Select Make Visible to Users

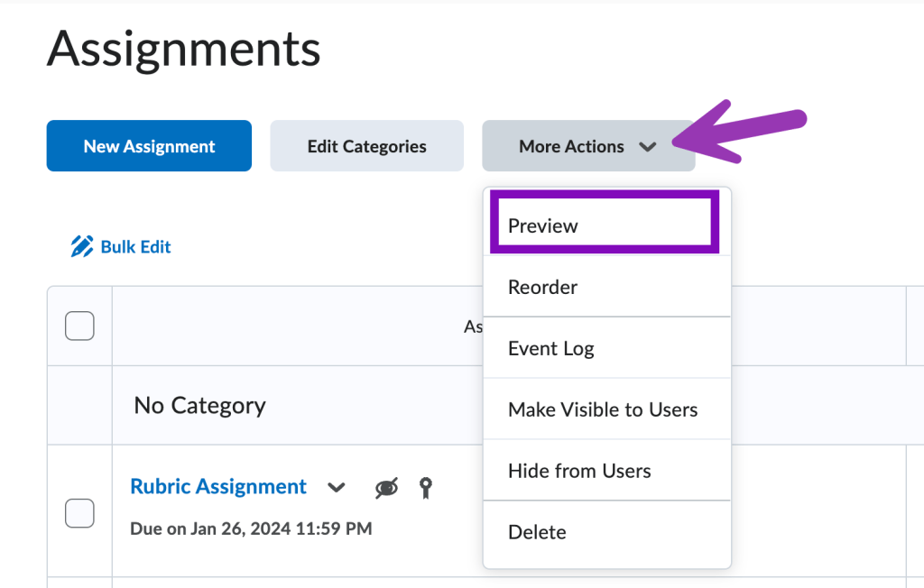pos(606,409)
